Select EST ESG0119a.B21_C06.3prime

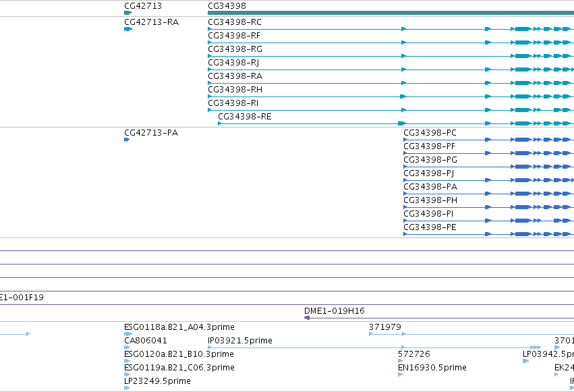179,368
